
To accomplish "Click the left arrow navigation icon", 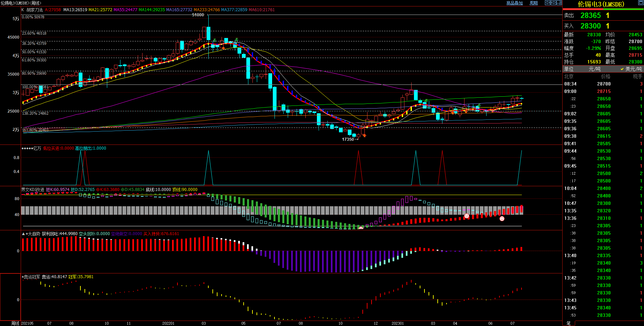I will tap(547, 3).
